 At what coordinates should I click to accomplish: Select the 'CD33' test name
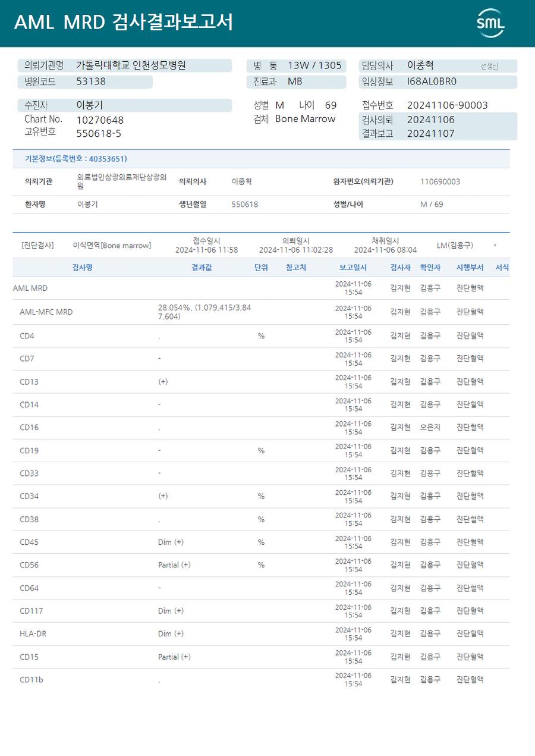[29, 473]
